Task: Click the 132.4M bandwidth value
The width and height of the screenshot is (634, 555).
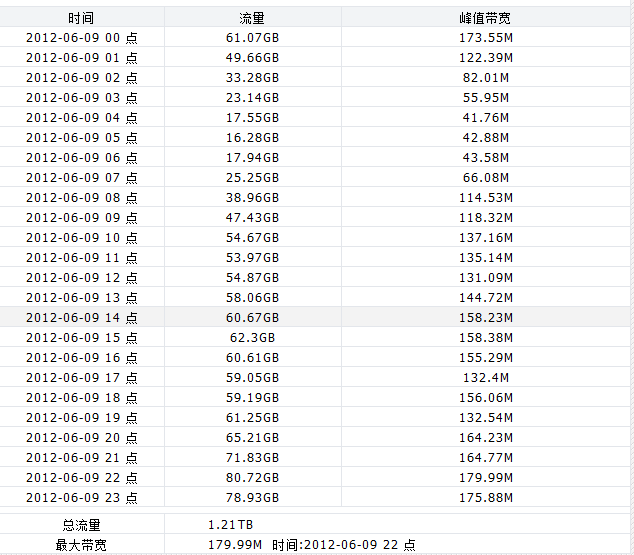Action: click(486, 378)
